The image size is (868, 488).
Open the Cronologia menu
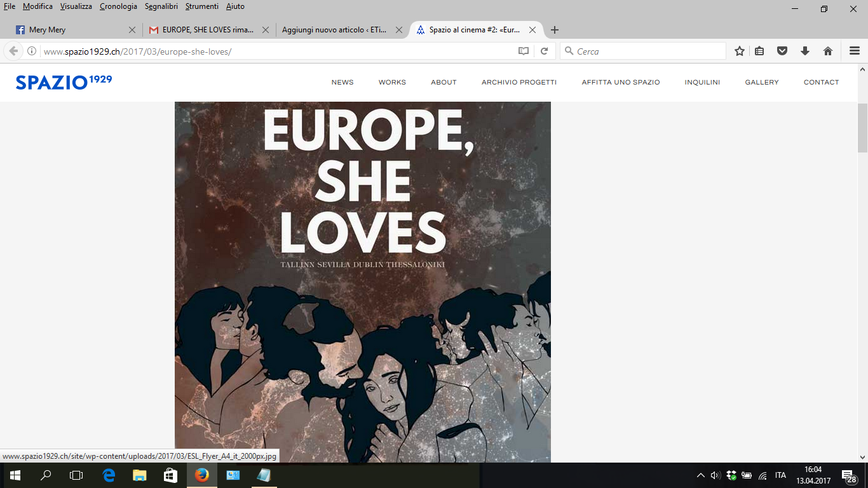click(118, 6)
